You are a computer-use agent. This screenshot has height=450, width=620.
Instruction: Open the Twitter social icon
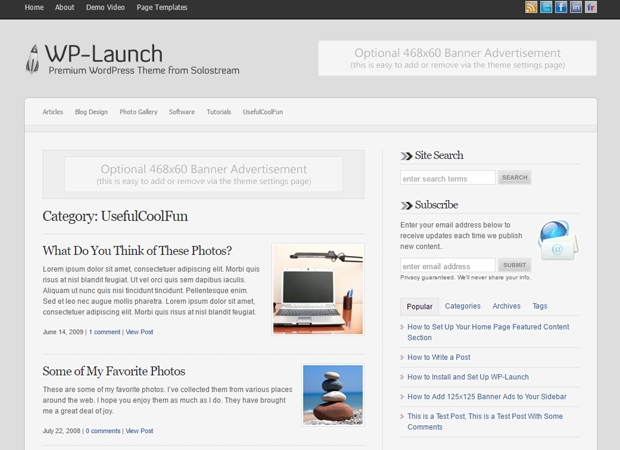coord(546,7)
